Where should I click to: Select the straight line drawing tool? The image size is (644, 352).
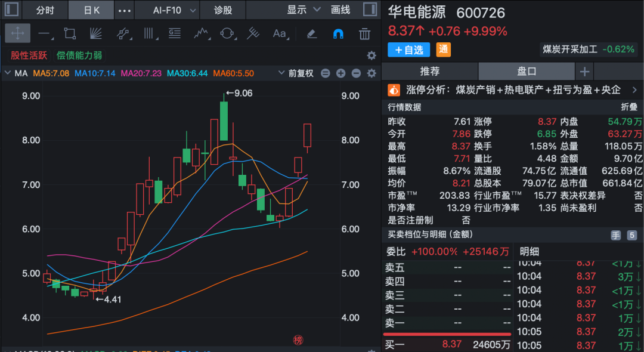pos(45,33)
